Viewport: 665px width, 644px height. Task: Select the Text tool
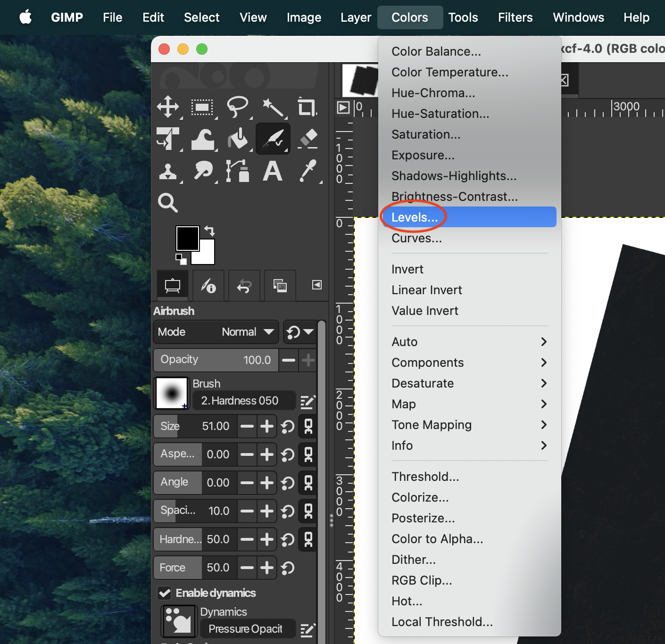point(273,171)
